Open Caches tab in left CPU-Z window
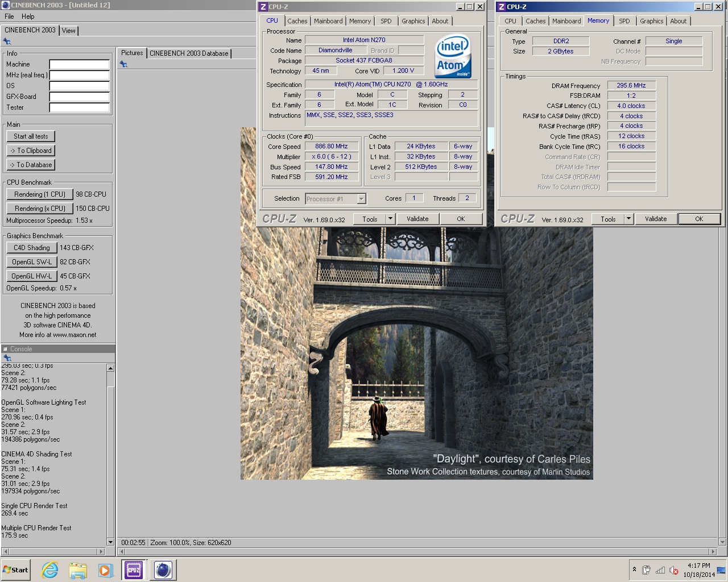Viewport: 728px width, 582px height. (297, 21)
